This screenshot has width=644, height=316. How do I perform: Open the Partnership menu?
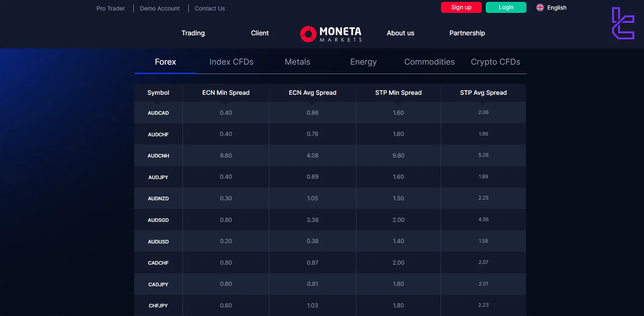(x=467, y=33)
